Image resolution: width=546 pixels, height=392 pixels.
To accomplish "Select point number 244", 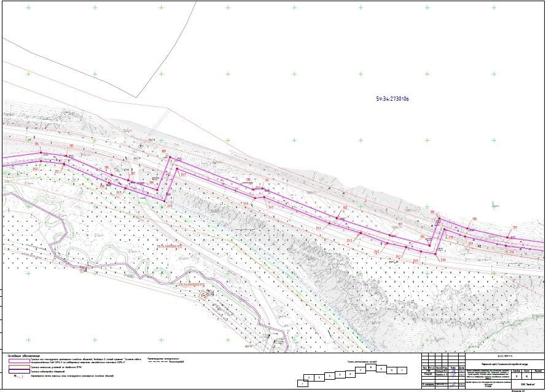I will coord(319,228).
